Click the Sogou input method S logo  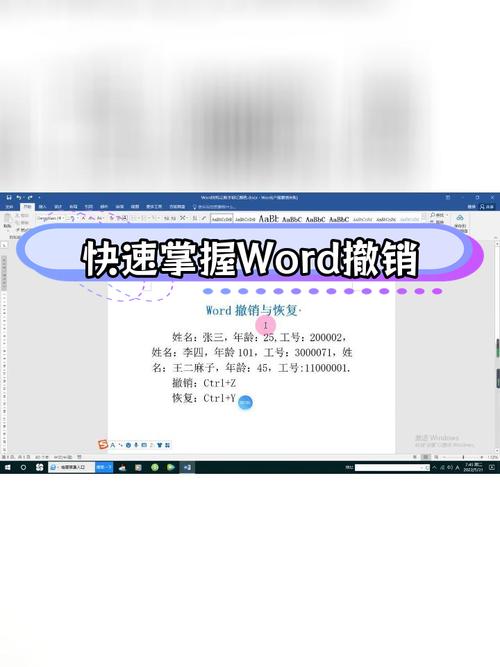103,445
